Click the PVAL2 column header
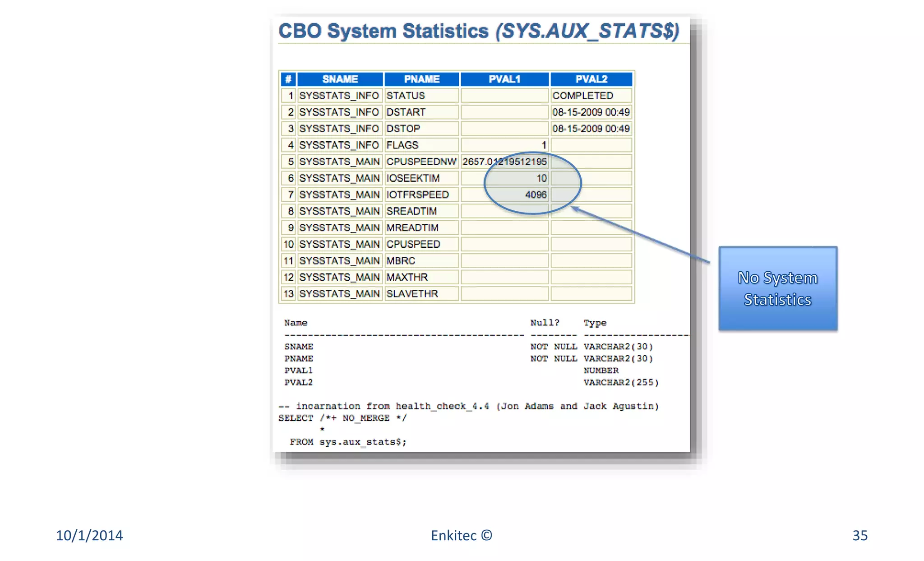 591,79
